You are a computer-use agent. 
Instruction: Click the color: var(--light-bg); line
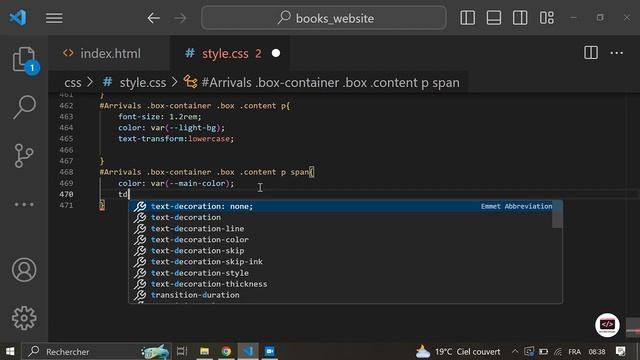coord(171,128)
